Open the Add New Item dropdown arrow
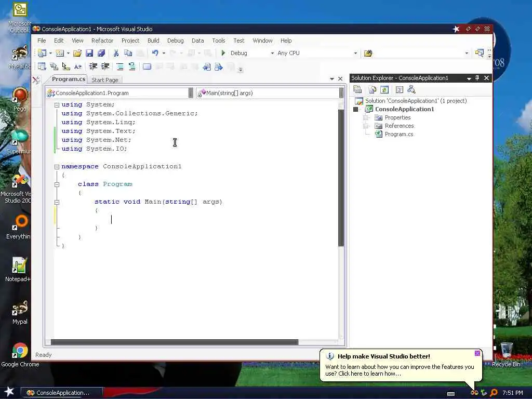The image size is (532, 399). [x=68, y=53]
